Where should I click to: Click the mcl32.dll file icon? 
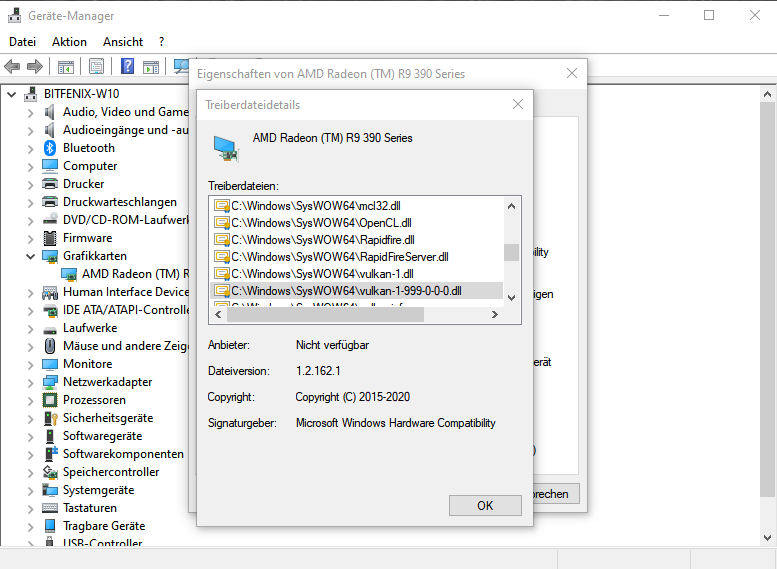click(x=222, y=206)
